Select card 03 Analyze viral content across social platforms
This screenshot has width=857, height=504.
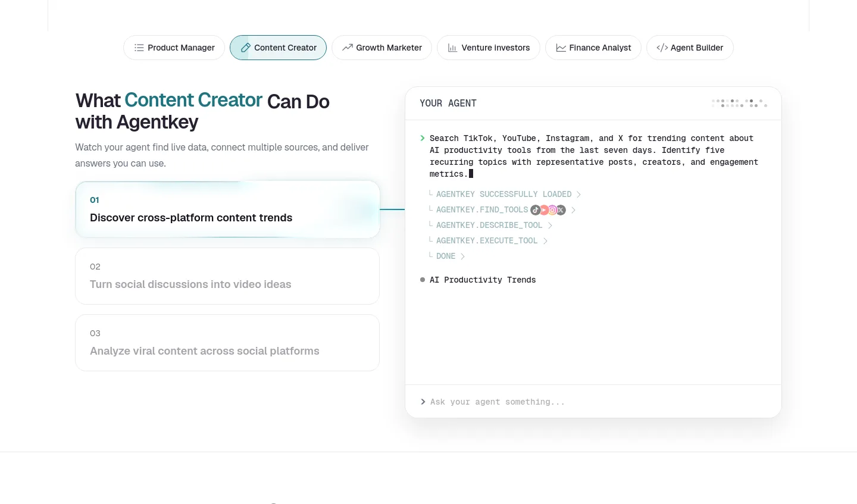tap(227, 343)
